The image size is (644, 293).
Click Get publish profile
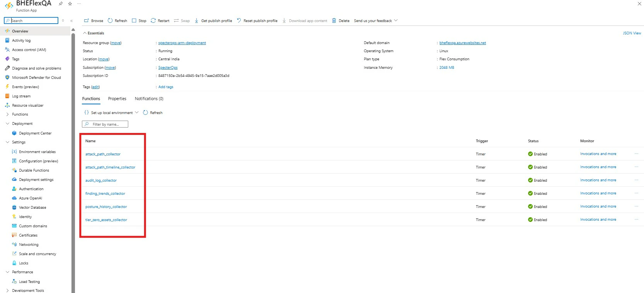point(213,20)
